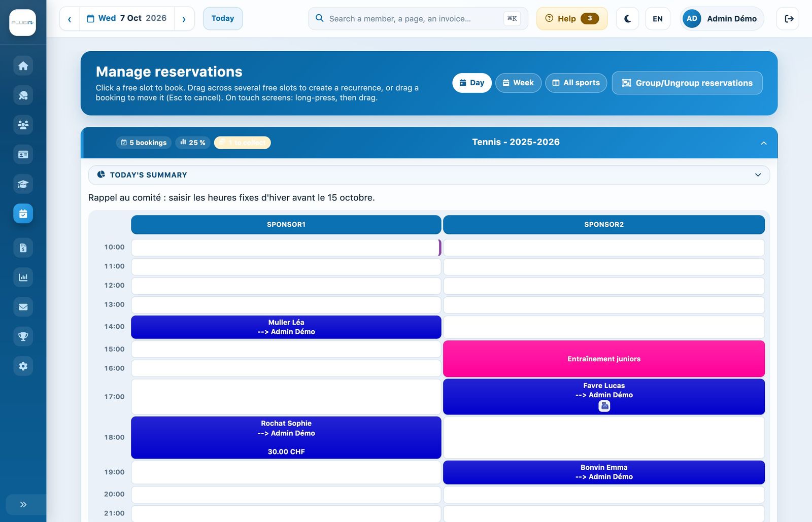Open the graduation cap courses icon
Screen dimensions: 812x522
[x=23, y=184]
